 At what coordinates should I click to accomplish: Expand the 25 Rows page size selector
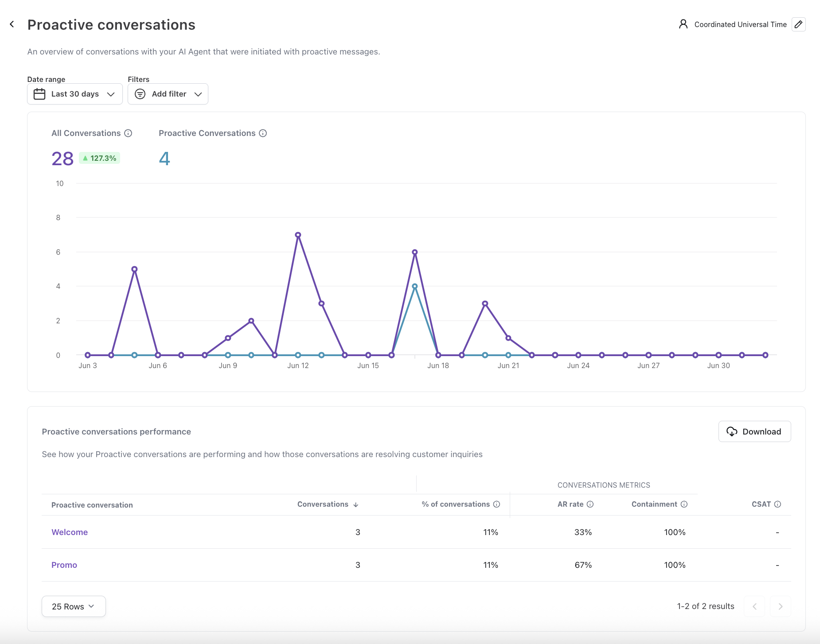(x=74, y=606)
